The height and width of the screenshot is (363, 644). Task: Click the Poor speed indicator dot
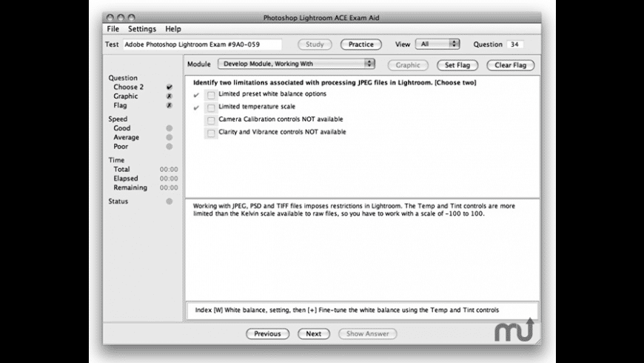(170, 147)
